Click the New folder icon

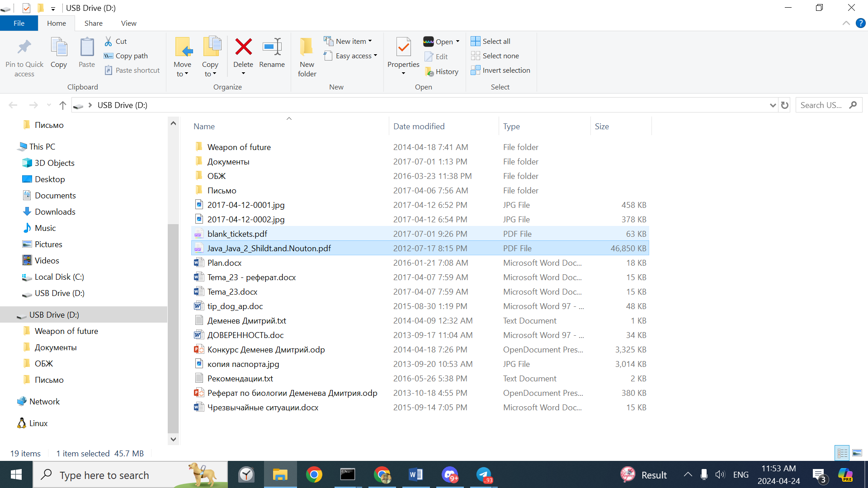point(307,47)
